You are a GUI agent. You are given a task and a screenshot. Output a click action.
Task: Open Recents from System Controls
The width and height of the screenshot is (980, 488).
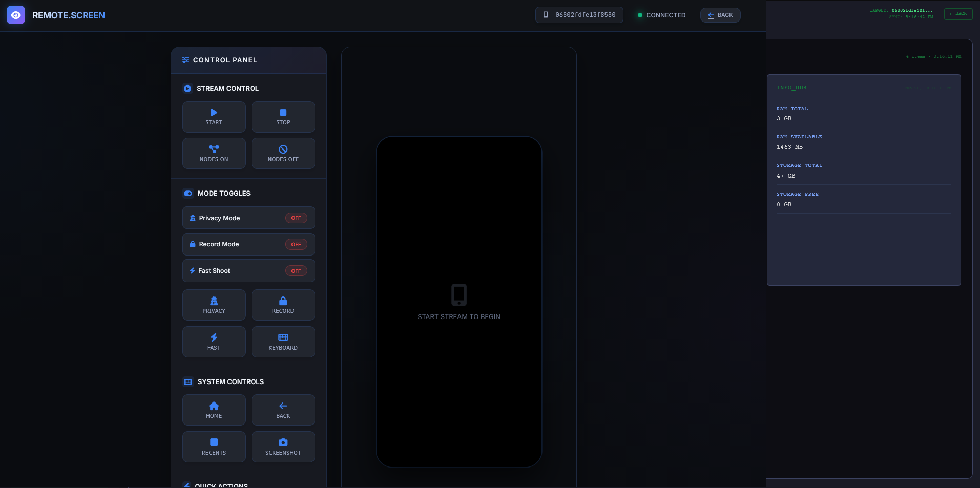point(214,447)
